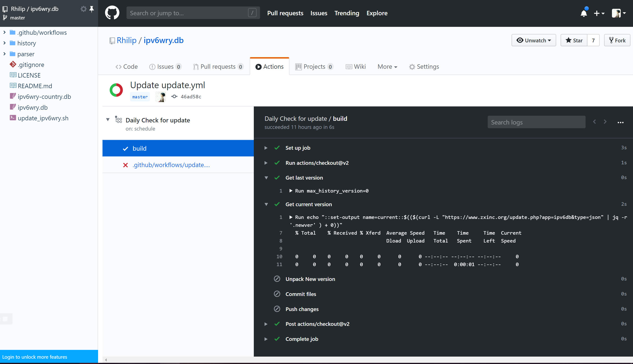633x364 pixels.
Task: Click the slash shortcut key icon in search
Action: [252, 13]
